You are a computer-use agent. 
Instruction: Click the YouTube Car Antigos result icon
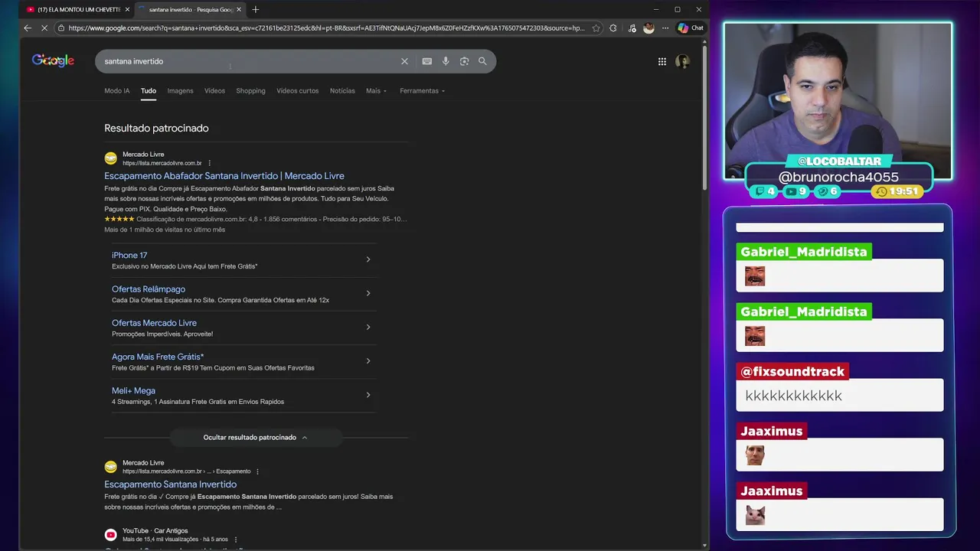coord(111,534)
